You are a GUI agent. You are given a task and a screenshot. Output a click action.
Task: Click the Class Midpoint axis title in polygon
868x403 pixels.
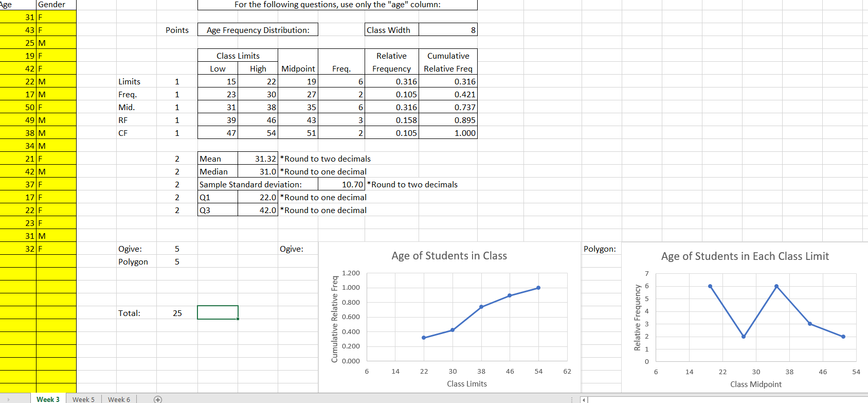755,384
